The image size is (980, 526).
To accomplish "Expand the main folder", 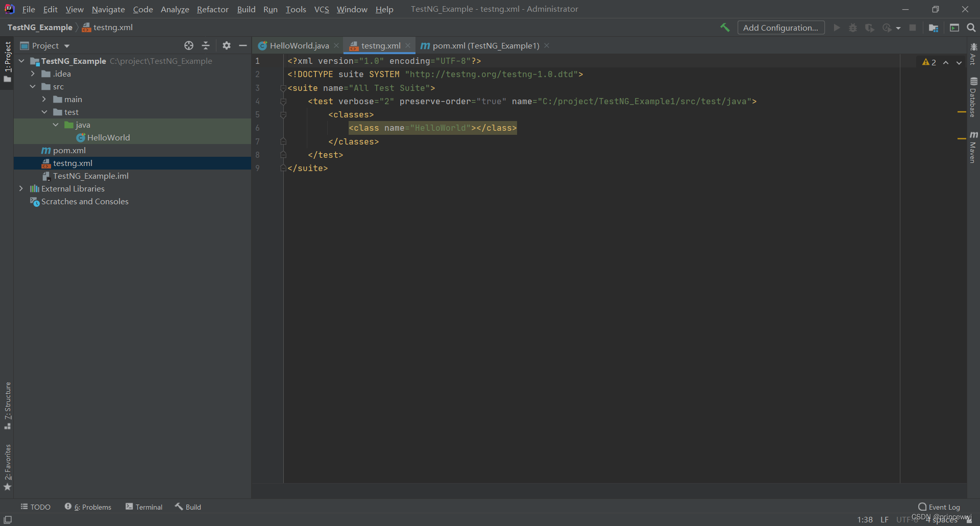I will pos(44,99).
